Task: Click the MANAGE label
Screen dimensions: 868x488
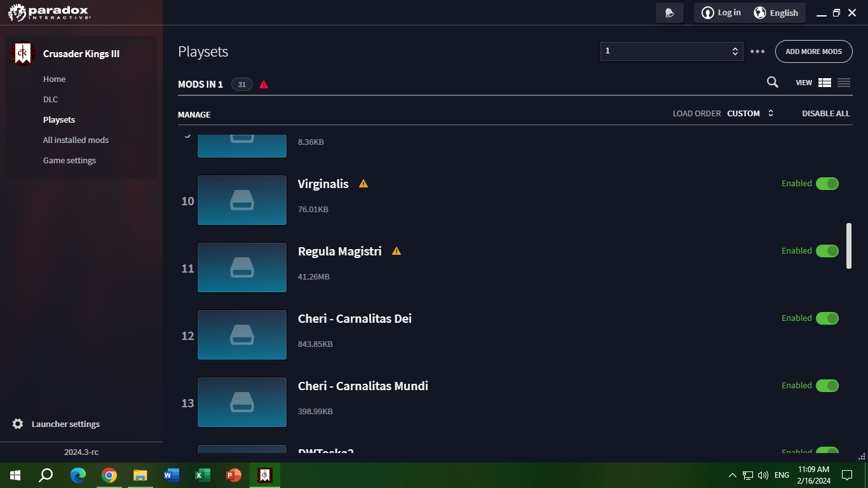Action: point(194,115)
